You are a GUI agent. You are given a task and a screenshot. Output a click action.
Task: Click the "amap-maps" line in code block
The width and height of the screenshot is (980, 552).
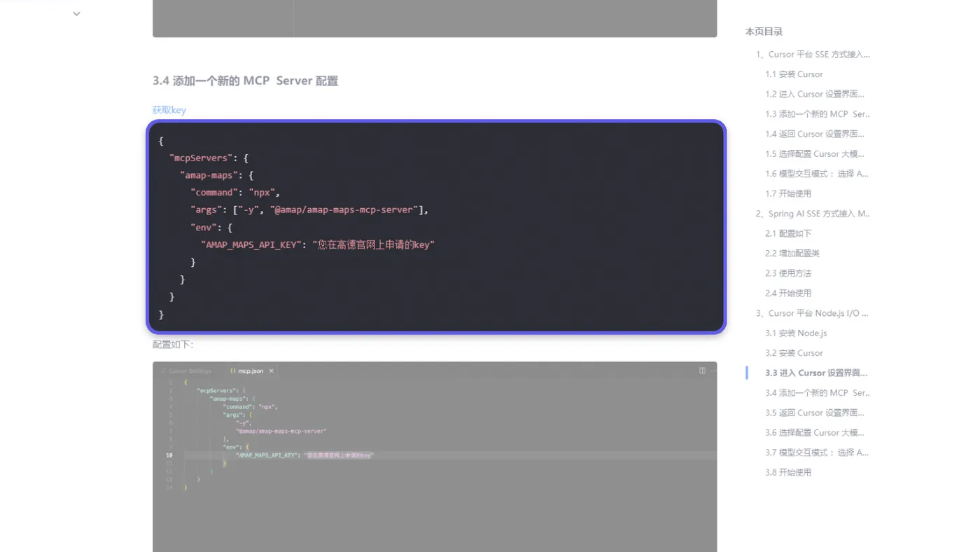(216, 175)
